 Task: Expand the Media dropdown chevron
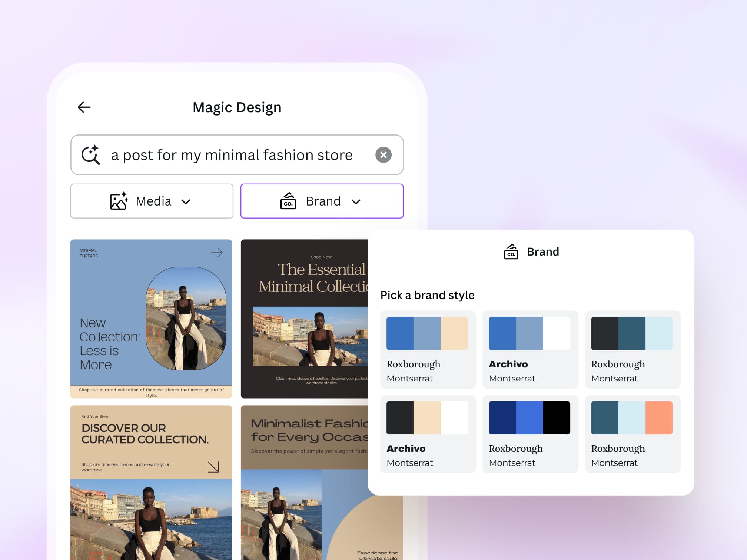186,201
